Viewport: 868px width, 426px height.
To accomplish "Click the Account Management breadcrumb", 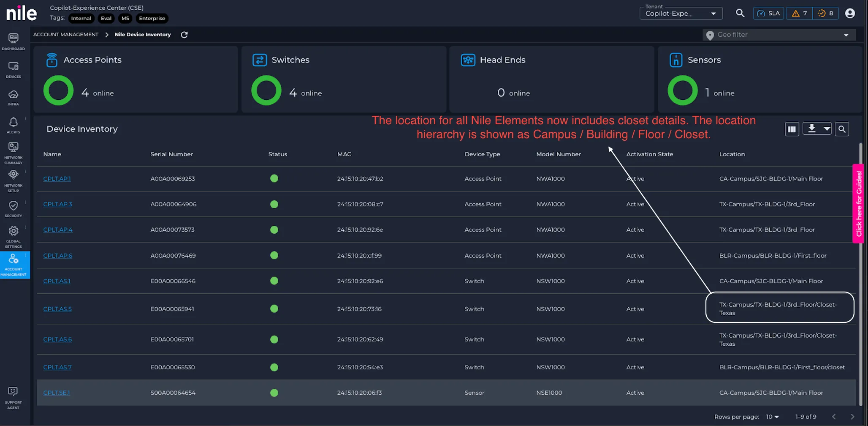I will pyautogui.click(x=66, y=35).
